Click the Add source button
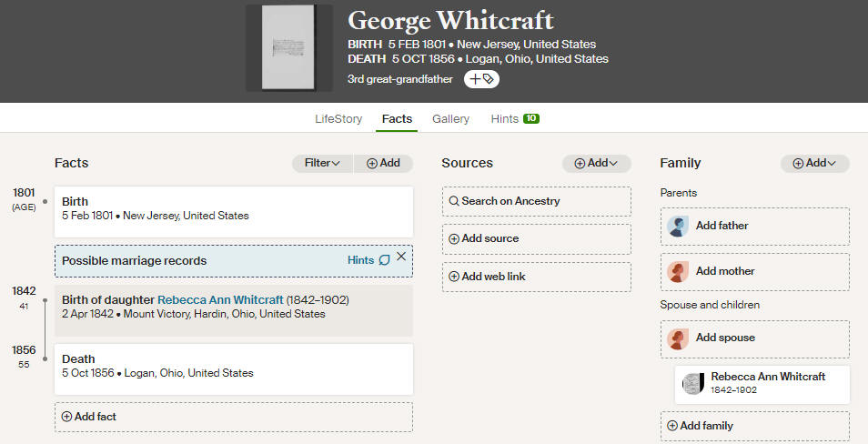The width and height of the screenshot is (868, 444). pyautogui.click(x=537, y=238)
